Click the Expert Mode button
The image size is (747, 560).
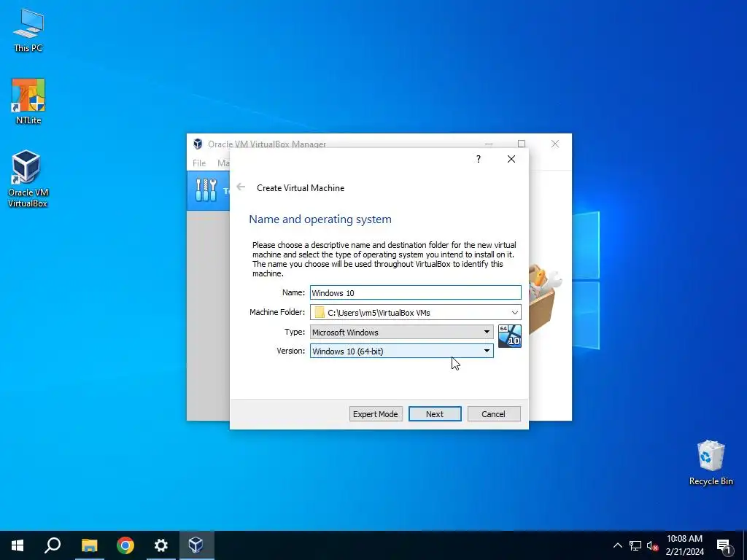376,414
